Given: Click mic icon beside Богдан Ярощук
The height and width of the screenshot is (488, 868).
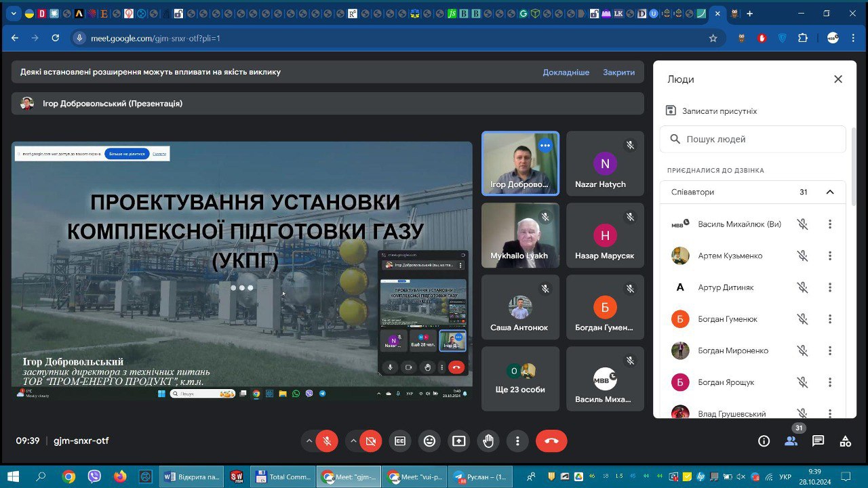Looking at the screenshot, I should [803, 382].
